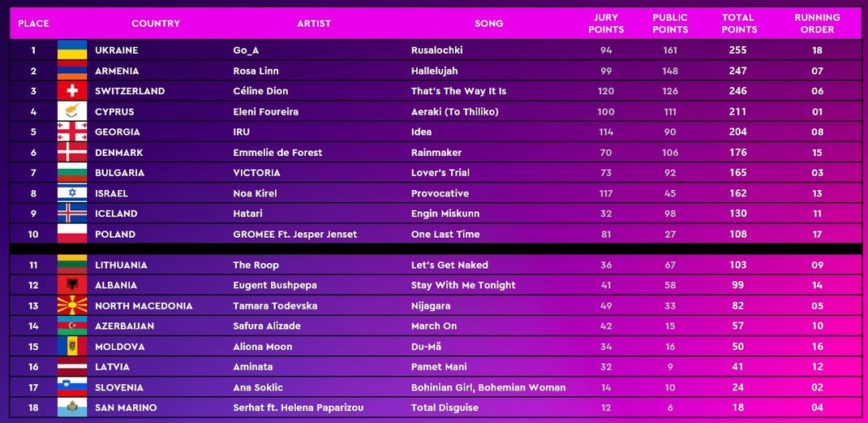Click the San Marino flag icon

point(72,408)
